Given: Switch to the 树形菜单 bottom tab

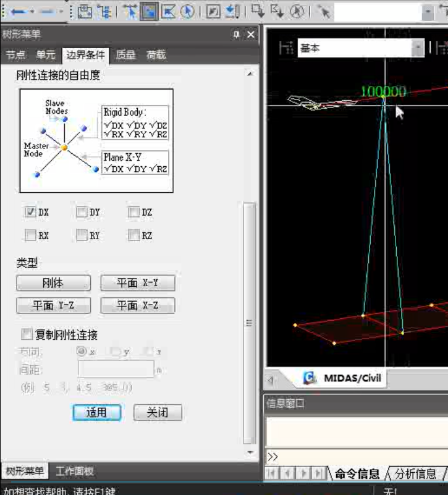Looking at the screenshot, I should (x=25, y=471).
